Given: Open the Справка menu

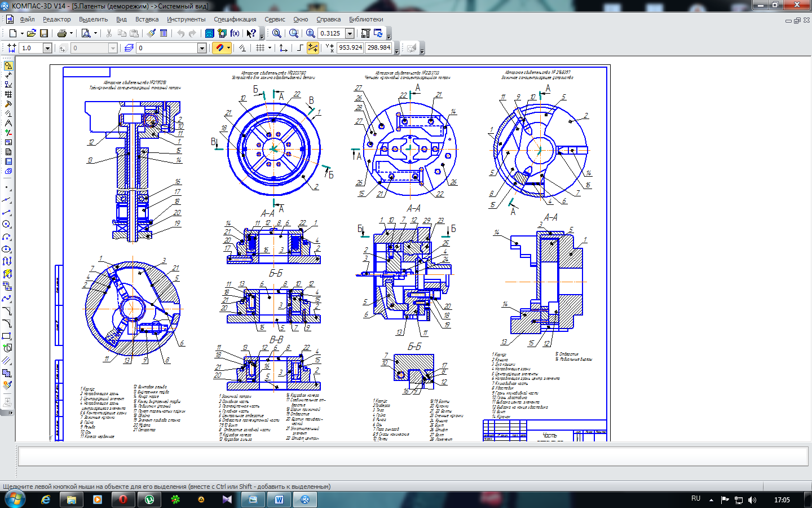Looking at the screenshot, I should point(328,19).
